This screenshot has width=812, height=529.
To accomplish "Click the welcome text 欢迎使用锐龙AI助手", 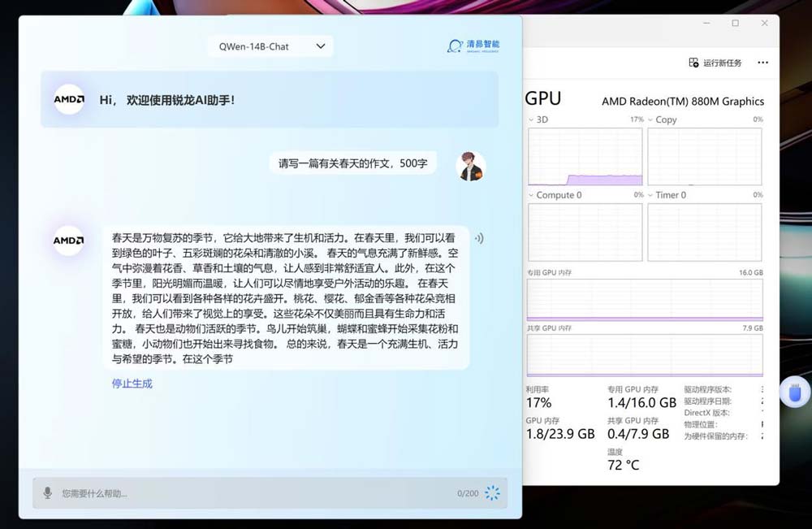I will [x=181, y=100].
